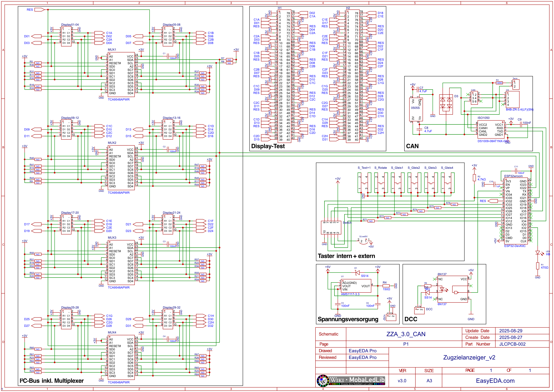
Task: Select the S_Text+1 pushbutton switch
Action: (x=364, y=183)
